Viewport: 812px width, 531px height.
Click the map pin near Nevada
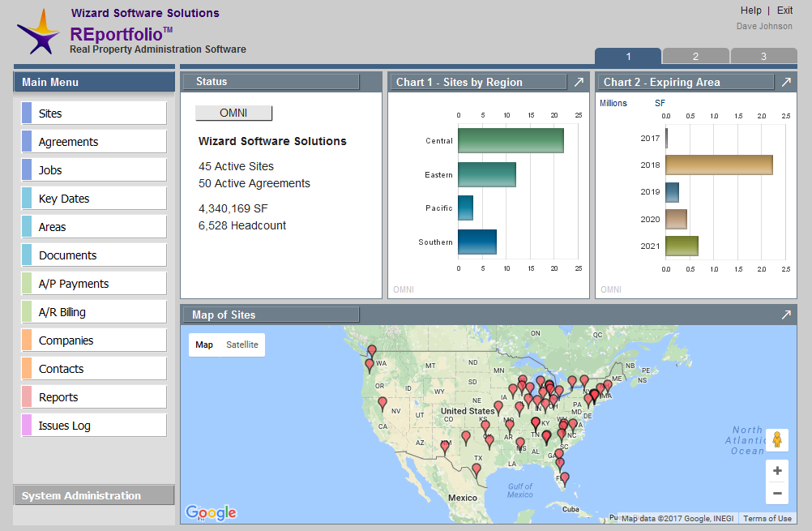point(382,403)
